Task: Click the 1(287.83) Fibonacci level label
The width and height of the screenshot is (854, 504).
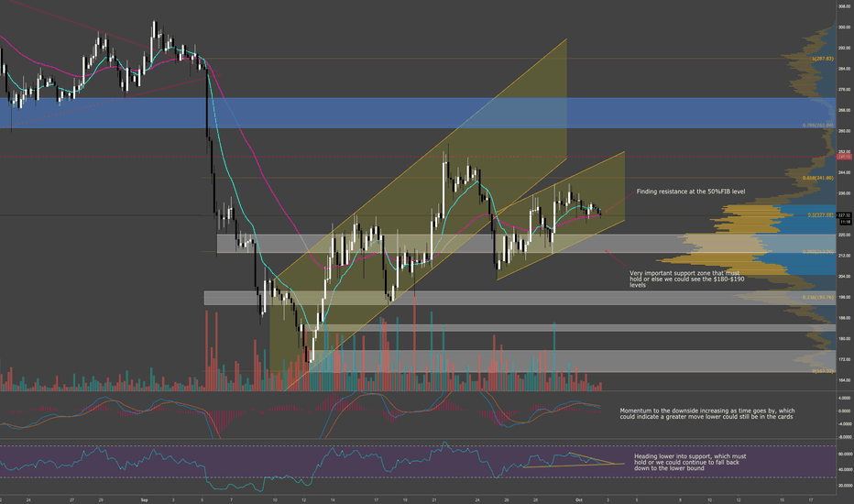Action: pyautogui.click(x=823, y=59)
